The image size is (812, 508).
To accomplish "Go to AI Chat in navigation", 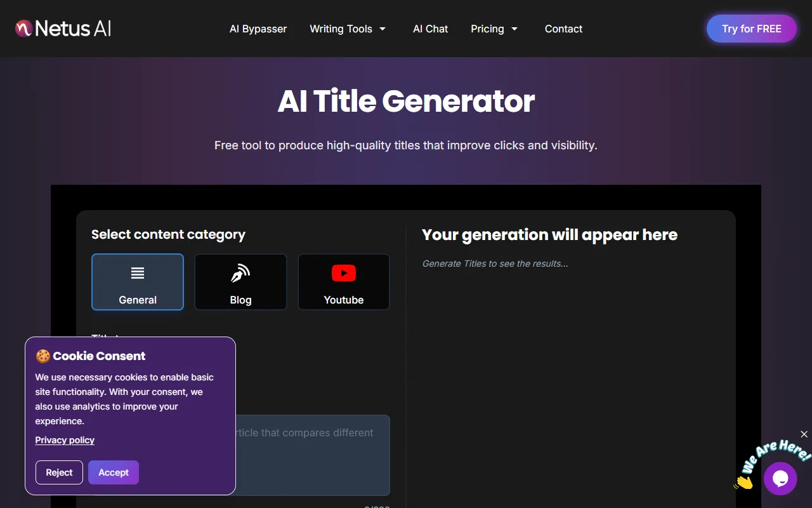I will pos(430,29).
